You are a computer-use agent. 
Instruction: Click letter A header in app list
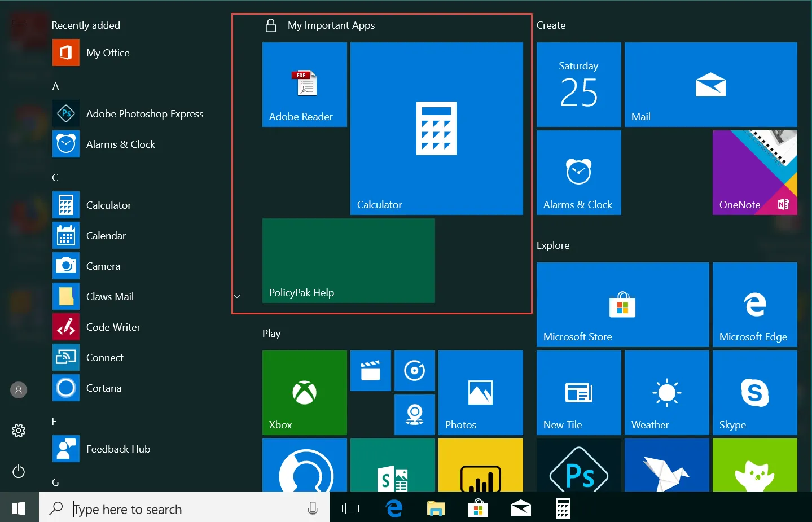(x=55, y=86)
